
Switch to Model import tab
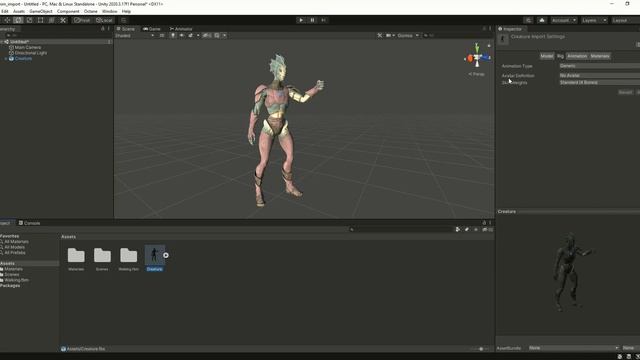click(547, 56)
